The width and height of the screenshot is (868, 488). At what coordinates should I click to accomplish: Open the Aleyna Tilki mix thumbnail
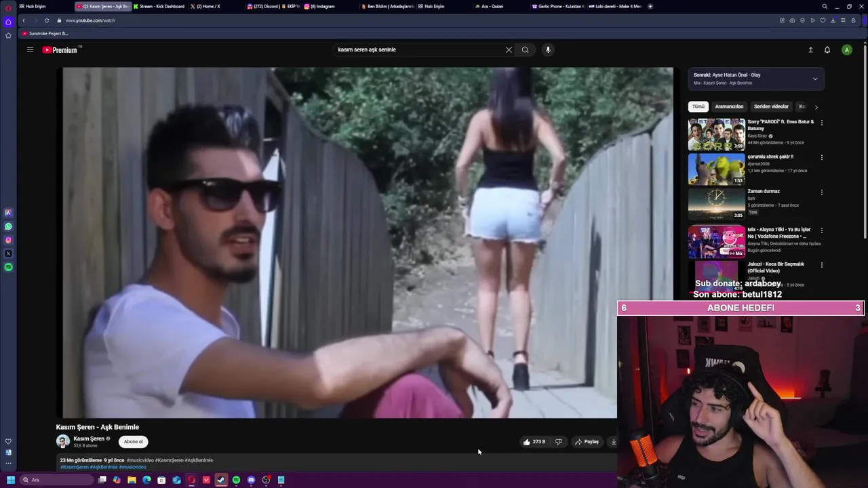pyautogui.click(x=716, y=242)
